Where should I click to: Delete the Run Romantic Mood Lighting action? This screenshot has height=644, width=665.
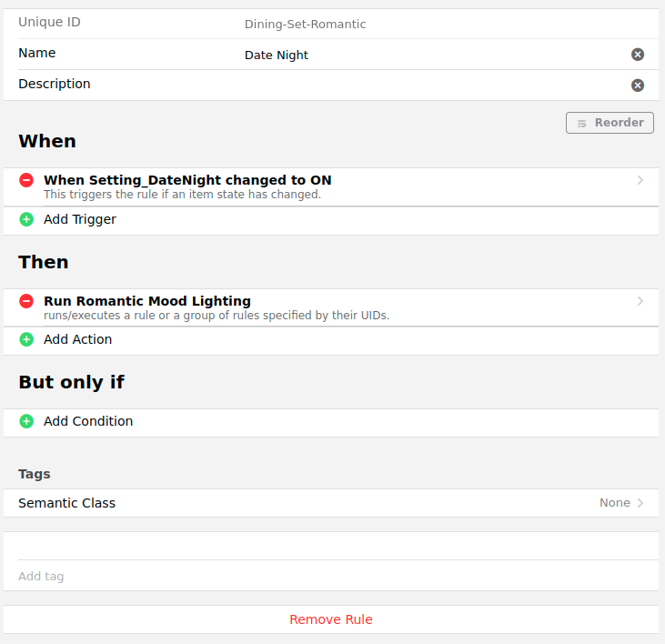(26, 301)
